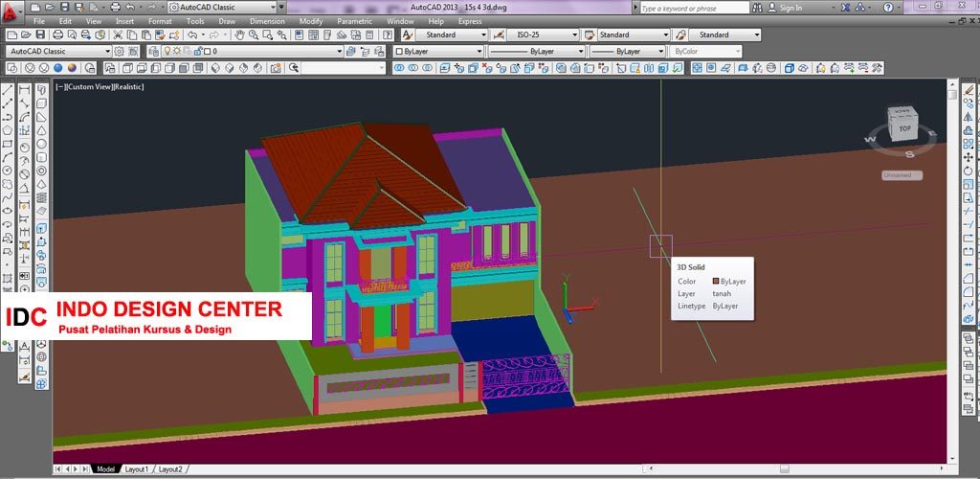
Task: Click Union solid editing icon
Action: pyautogui.click(x=398, y=67)
